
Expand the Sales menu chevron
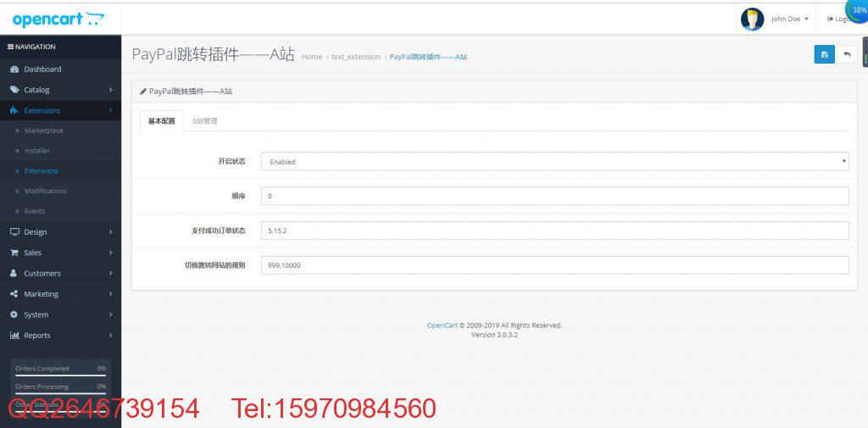(x=111, y=253)
